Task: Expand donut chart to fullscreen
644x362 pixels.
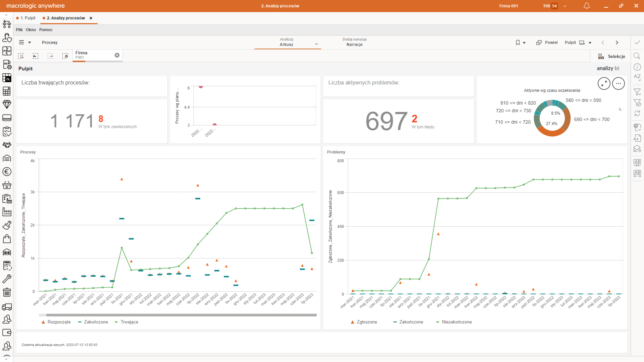Action: point(604,83)
